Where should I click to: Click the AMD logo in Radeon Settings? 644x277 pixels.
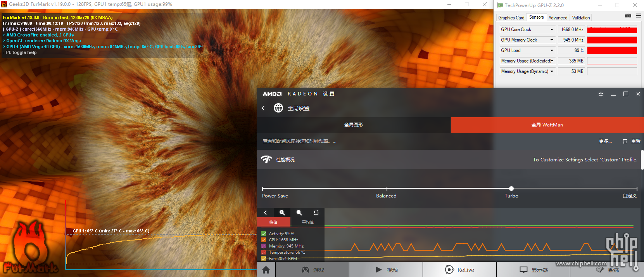[x=272, y=94]
